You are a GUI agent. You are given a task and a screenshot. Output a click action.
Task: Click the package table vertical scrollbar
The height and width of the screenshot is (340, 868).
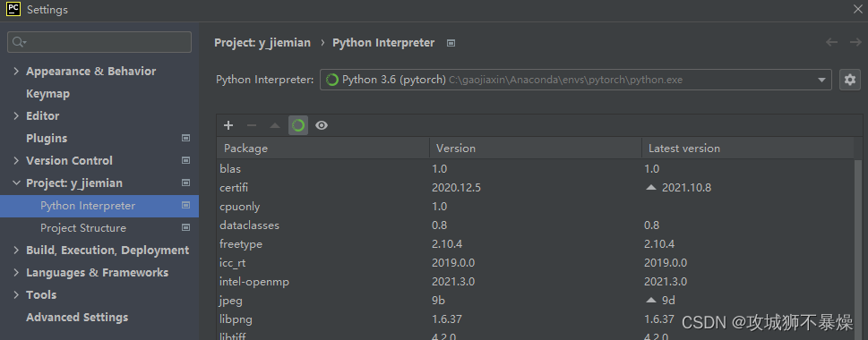pos(858,249)
